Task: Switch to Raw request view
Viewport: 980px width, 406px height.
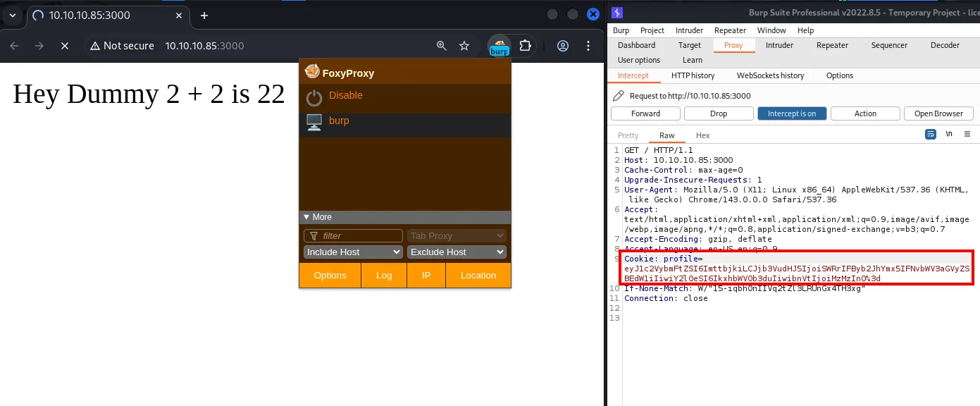Action: click(666, 135)
